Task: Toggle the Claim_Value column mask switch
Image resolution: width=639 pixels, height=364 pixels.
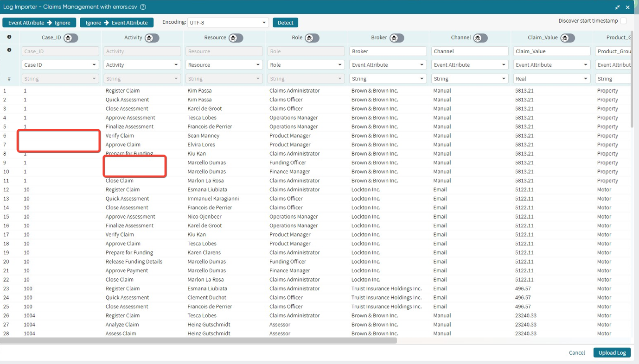Action: tap(567, 38)
